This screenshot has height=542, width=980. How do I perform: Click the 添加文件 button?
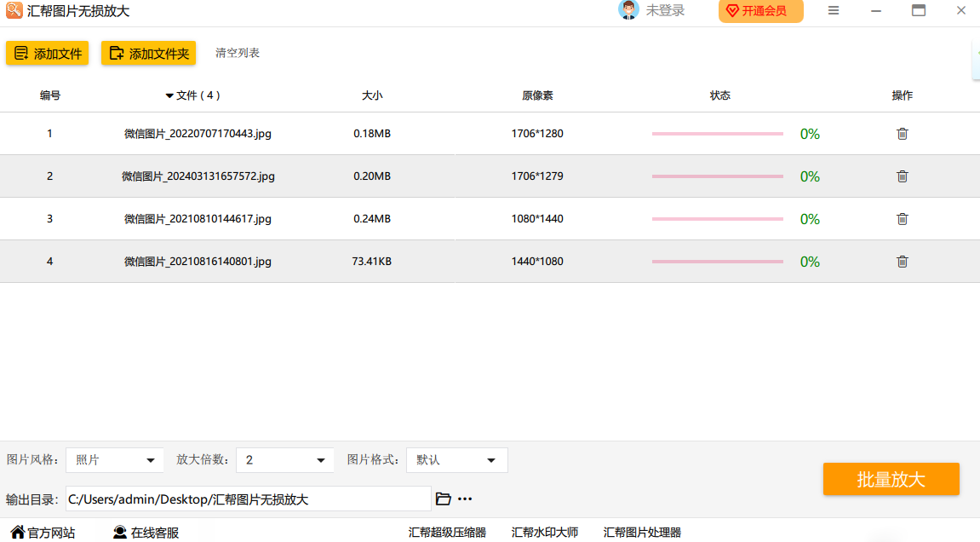48,54
